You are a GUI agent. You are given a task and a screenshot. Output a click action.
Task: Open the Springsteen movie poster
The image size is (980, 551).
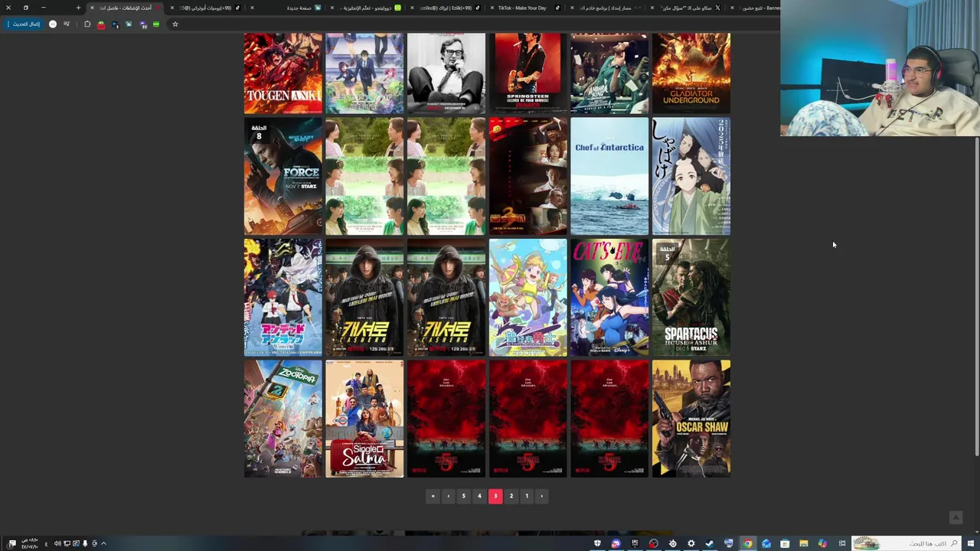pos(528,73)
